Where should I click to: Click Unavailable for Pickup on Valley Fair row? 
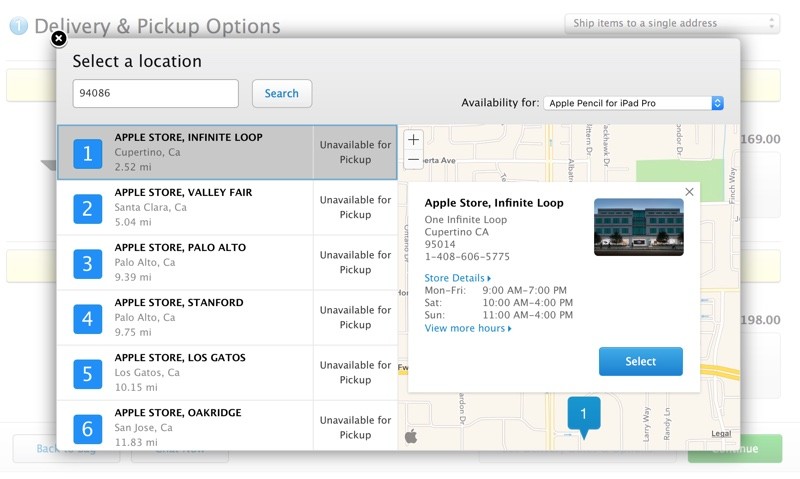tap(355, 207)
